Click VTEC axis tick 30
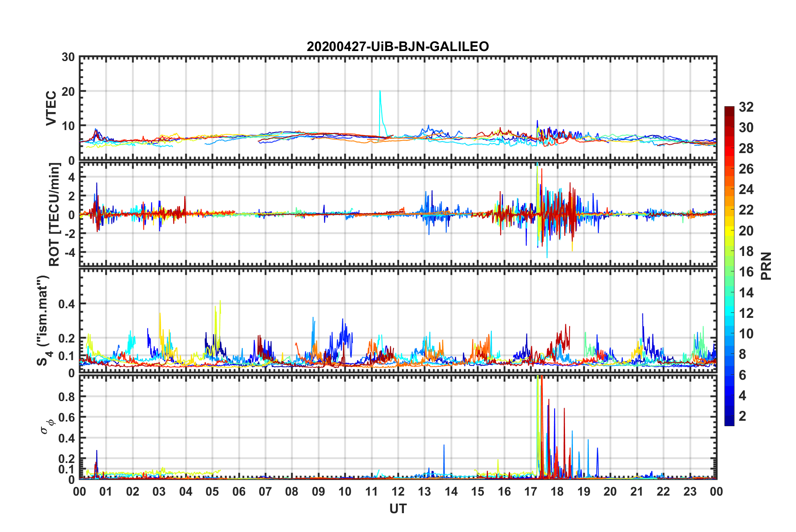 tap(68, 57)
